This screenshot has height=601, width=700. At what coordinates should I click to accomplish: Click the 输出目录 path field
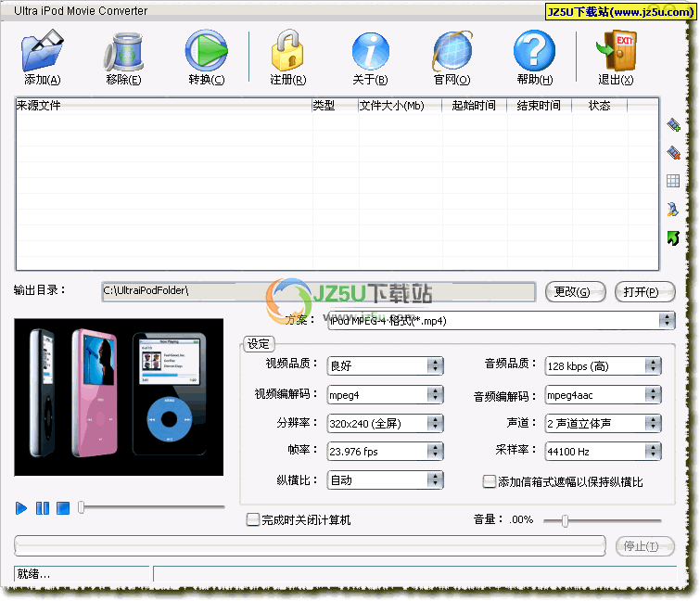point(319,291)
